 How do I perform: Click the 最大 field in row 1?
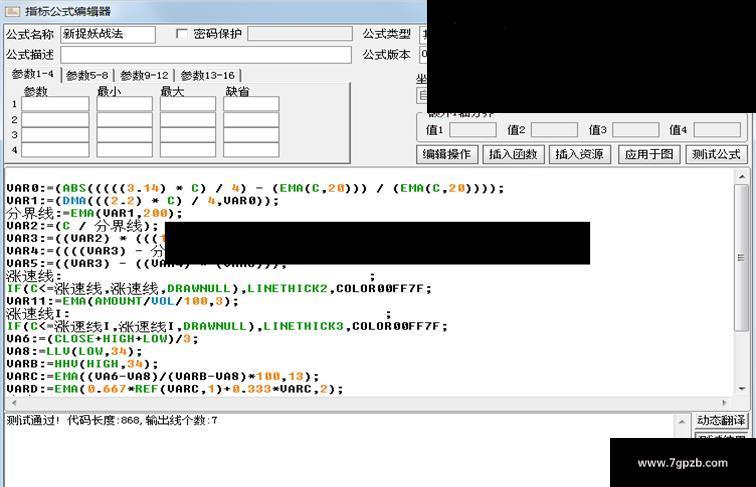point(188,104)
